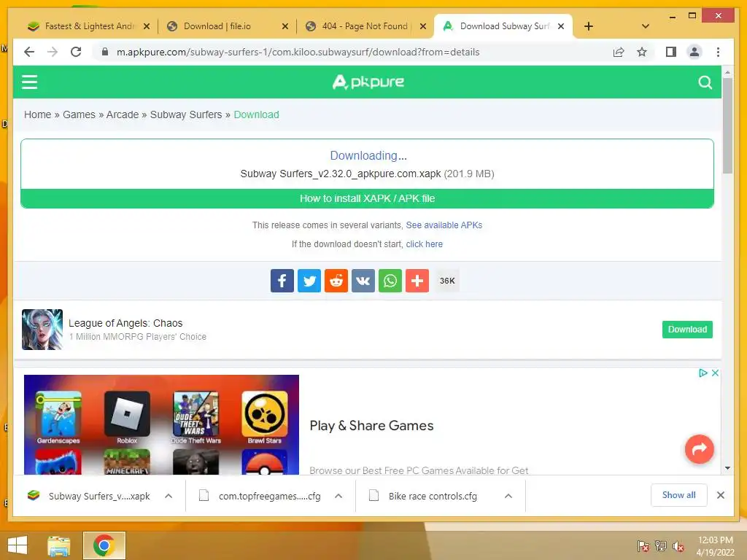Open the network tray icon
The height and width of the screenshot is (560, 747).
pyautogui.click(x=661, y=545)
